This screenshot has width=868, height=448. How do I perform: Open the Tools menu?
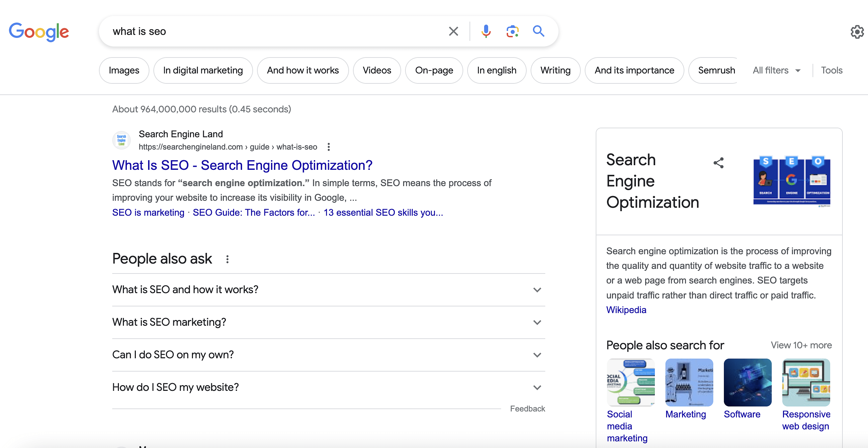click(x=831, y=70)
